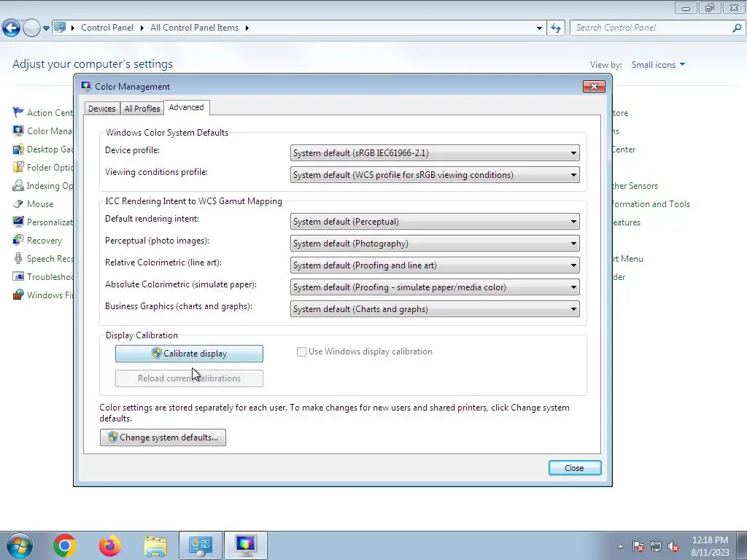Screen dimensions: 747x560
Task: Open the Device profile dropdown
Action: [435, 153]
